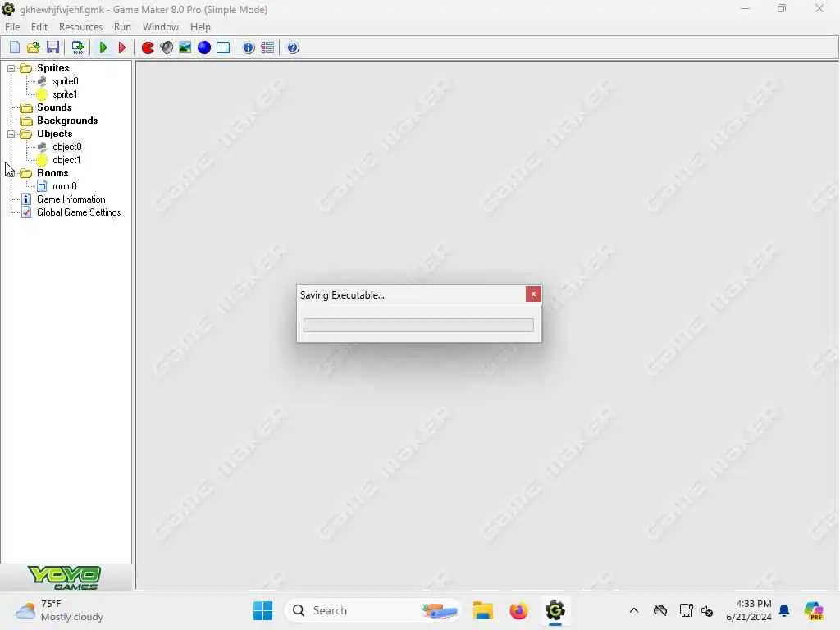
Task: Click the muted volume tray icon
Action: [x=707, y=610]
